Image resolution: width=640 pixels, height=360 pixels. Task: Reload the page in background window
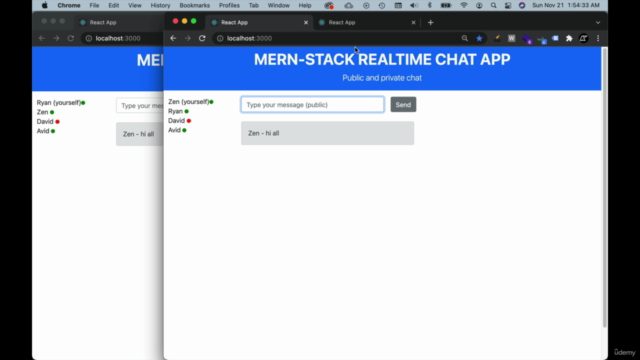click(x=71, y=38)
